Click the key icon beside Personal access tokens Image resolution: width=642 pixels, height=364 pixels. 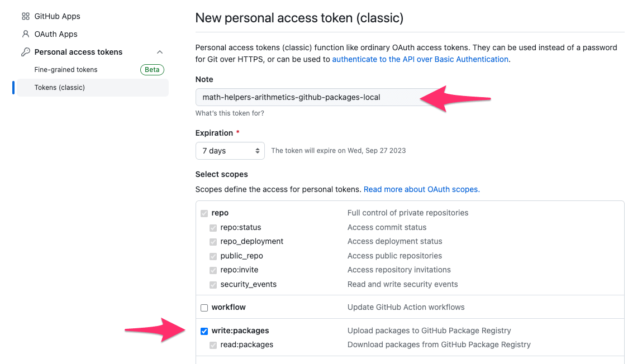[x=25, y=52]
